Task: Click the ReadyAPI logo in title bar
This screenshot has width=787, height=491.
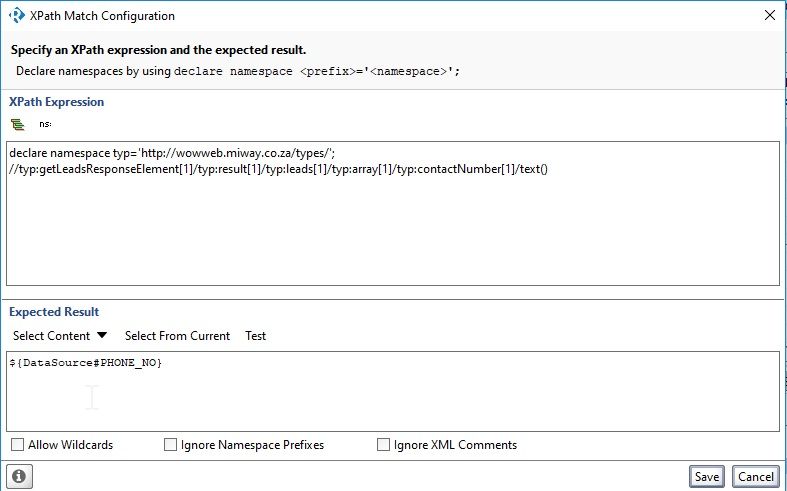Action: [16, 16]
